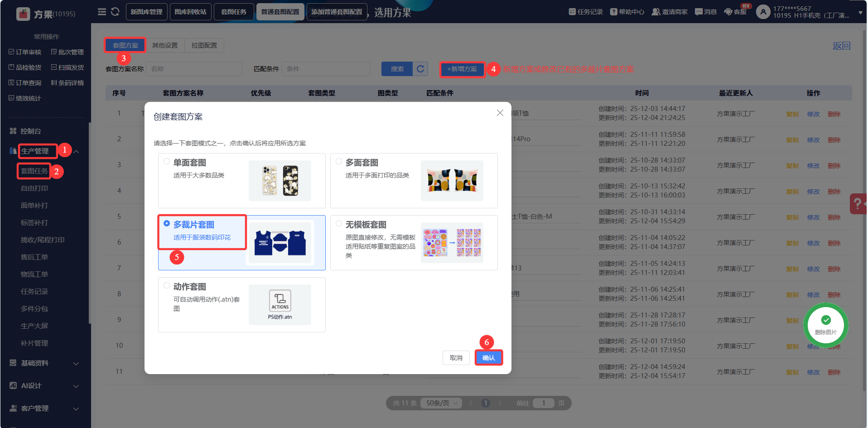Image resolution: width=868 pixels, height=428 pixels.
Task: Click the 搜索 search button
Action: 397,69
